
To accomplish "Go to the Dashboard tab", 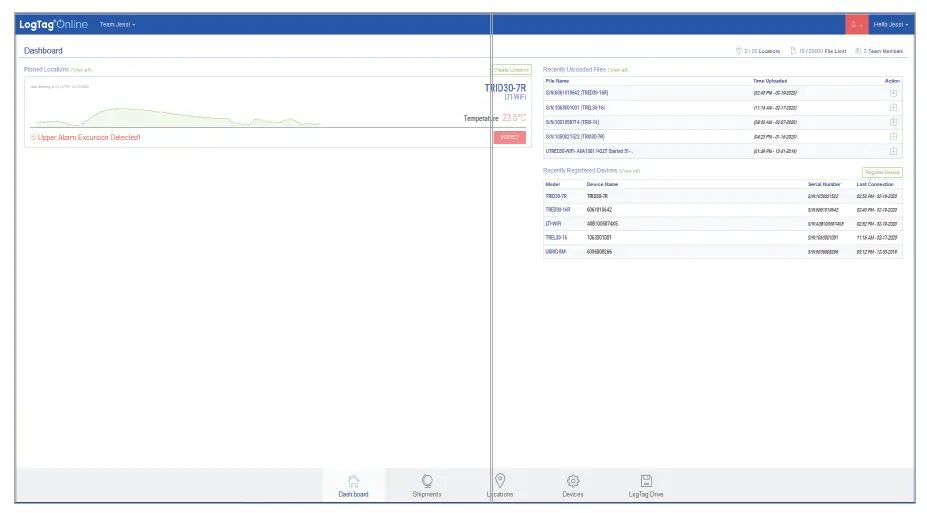I will (x=354, y=486).
